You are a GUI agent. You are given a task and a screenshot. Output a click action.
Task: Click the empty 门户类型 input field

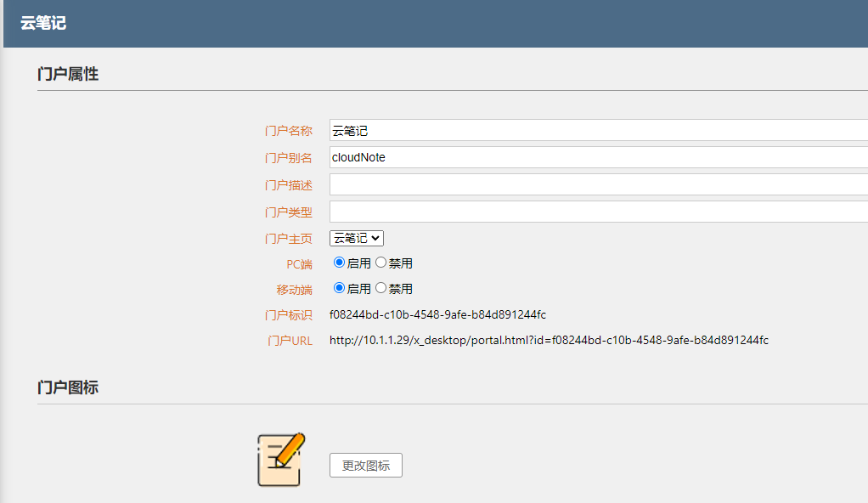[599, 212]
